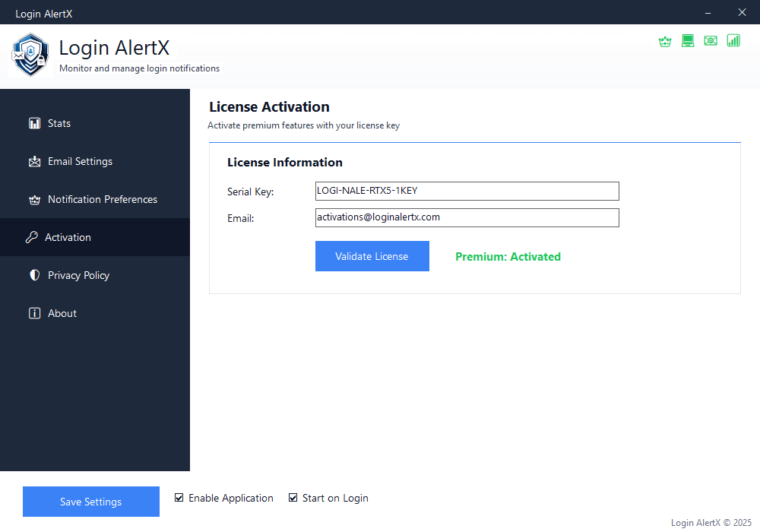760x532 pixels.
Task: Click the green bar chart icon in header
Action: click(x=733, y=40)
